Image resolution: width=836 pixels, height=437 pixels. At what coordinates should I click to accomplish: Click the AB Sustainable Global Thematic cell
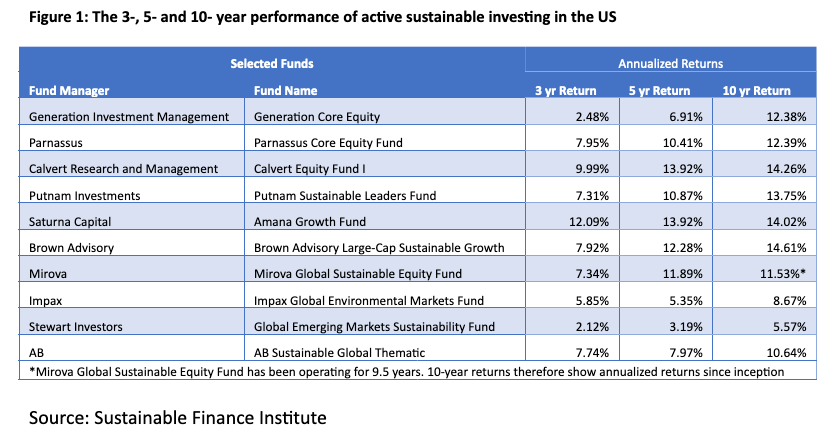[336, 352]
